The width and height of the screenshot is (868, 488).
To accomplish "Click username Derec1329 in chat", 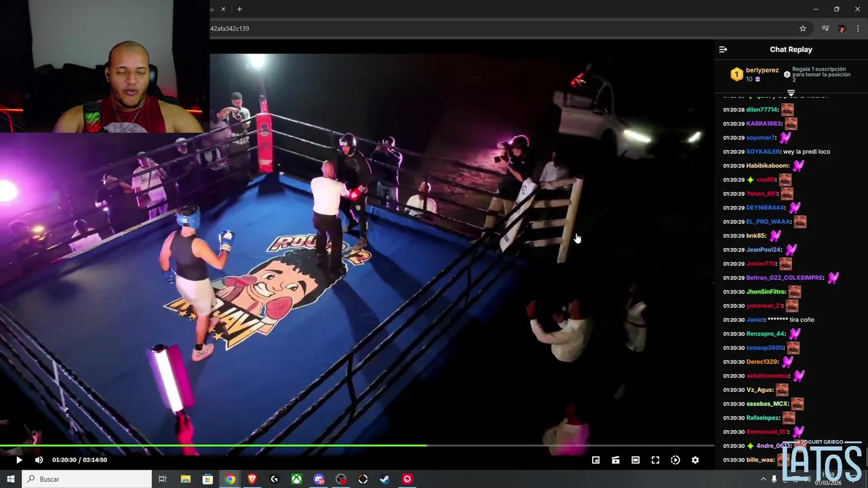I will click(x=762, y=362).
